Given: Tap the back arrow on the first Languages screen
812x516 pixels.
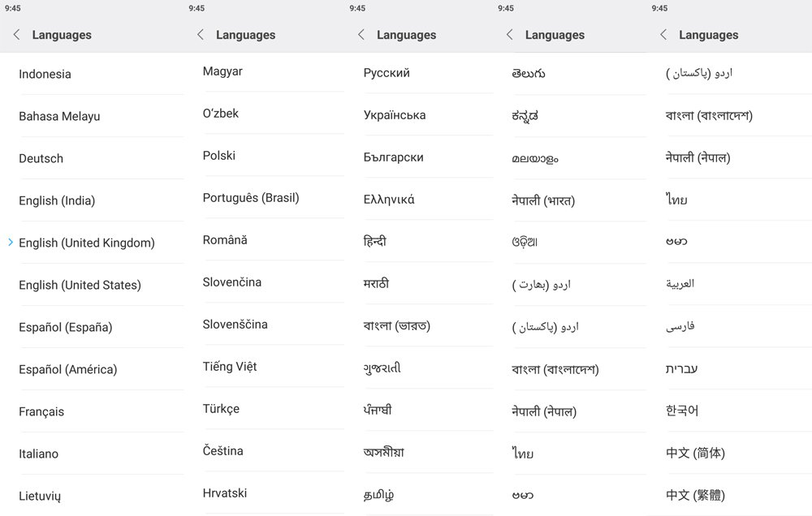Looking at the screenshot, I should [x=15, y=34].
